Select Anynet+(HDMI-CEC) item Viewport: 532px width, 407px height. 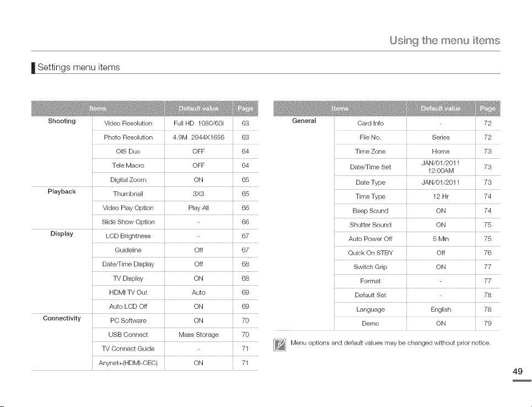coord(128,363)
